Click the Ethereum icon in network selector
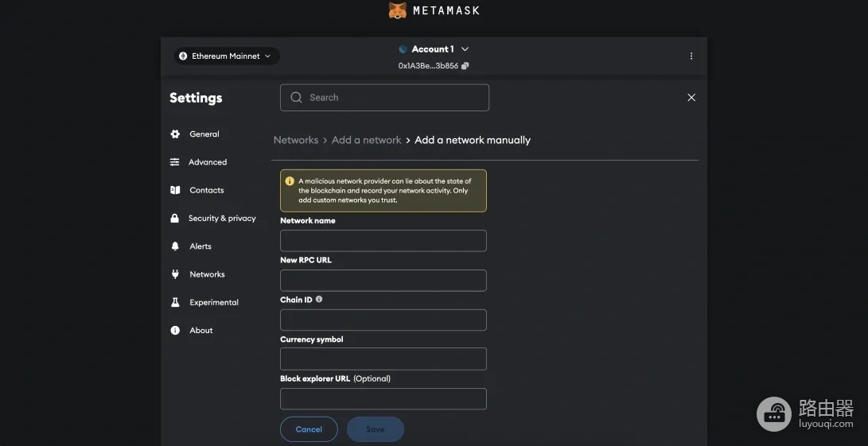The width and height of the screenshot is (868, 446). click(183, 56)
